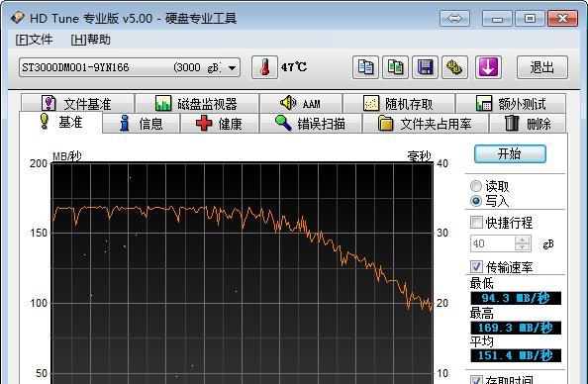Image resolution: width=588 pixels, height=384 pixels.
Task: Select the 写入 write radio button
Action: pos(476,201)
